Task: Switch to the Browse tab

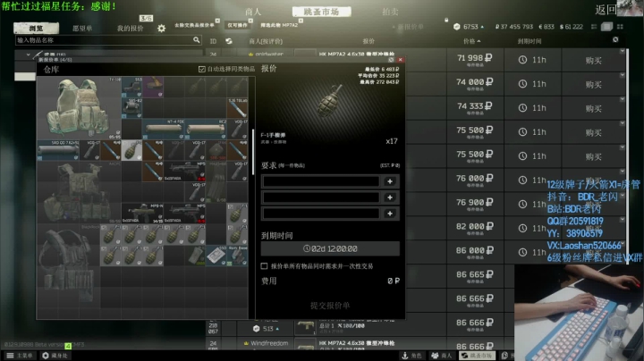Action: point(36,28)
